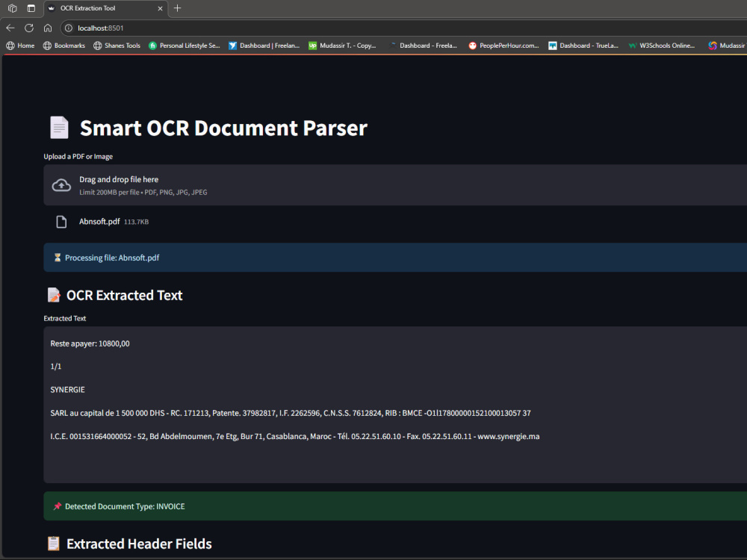Click the 113.7KB file size label
747x560 pixels.
[136, 222]
